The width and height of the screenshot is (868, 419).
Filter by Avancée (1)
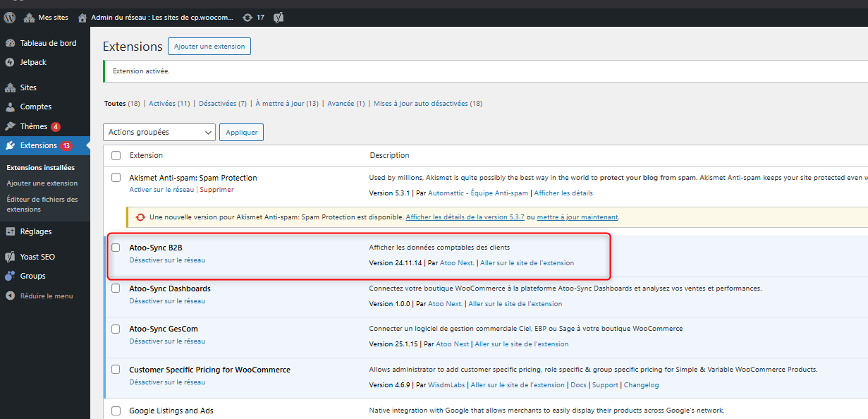click(x=346, y=104)
